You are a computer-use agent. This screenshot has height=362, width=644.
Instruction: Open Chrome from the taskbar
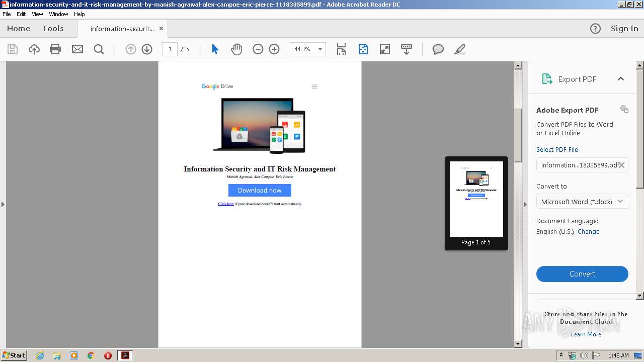click(x=91, y=355)
